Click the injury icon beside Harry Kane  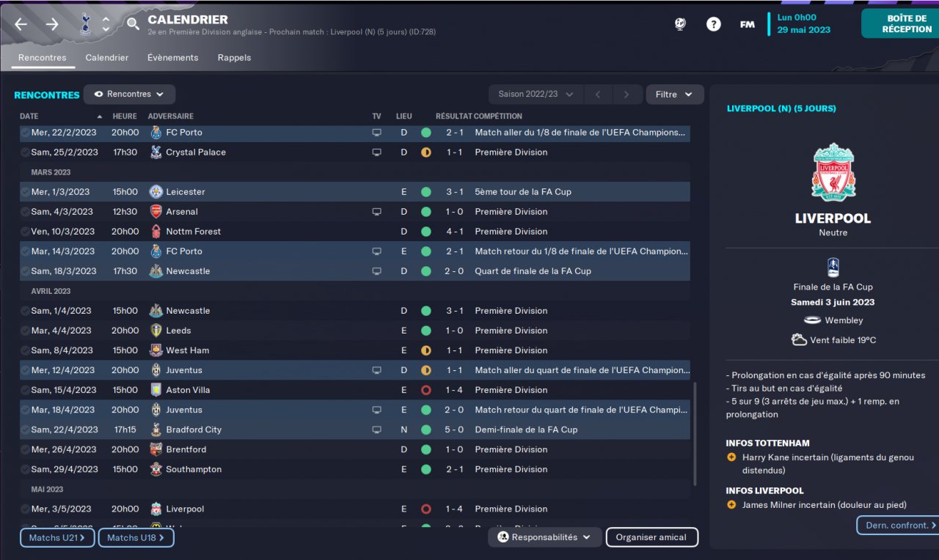point(731,457)
